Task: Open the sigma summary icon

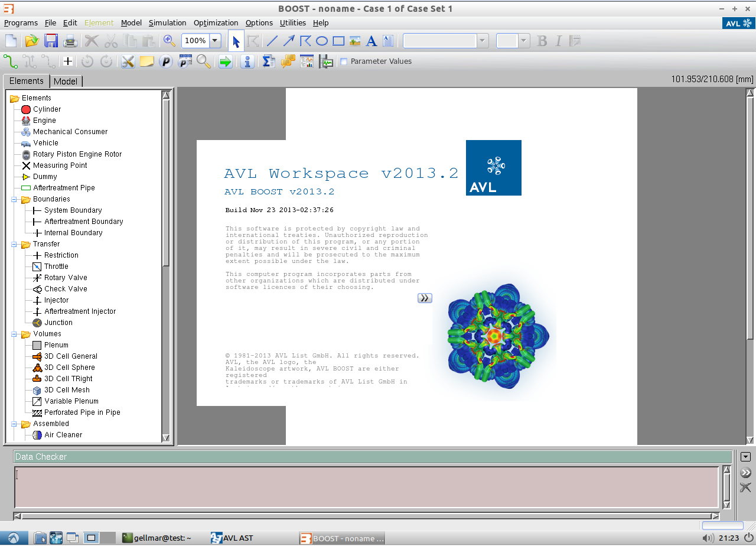Action: (269, 61)
